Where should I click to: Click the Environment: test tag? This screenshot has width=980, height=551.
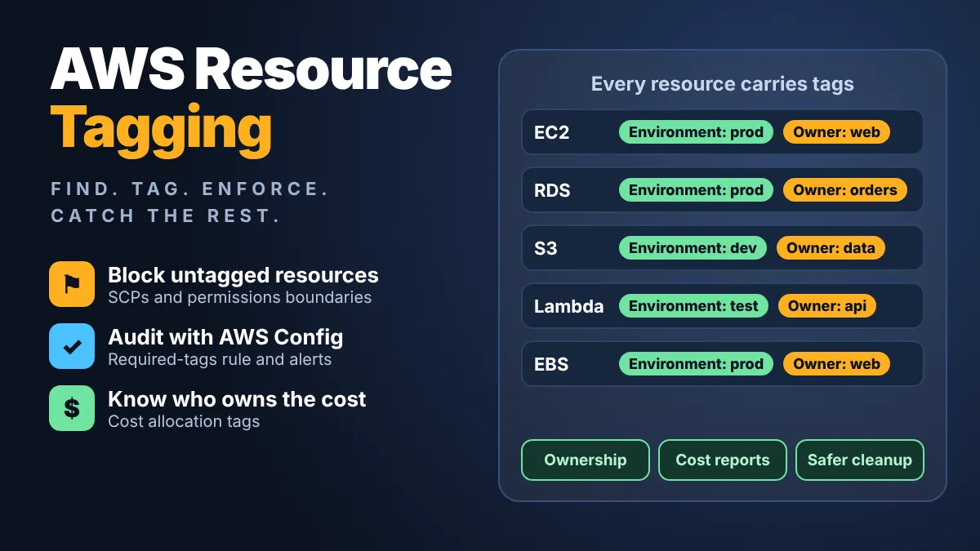coord(693,306)
